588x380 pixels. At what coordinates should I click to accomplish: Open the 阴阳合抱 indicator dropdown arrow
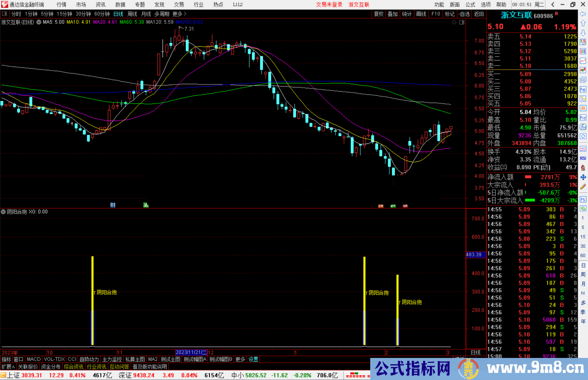point(3,212)
